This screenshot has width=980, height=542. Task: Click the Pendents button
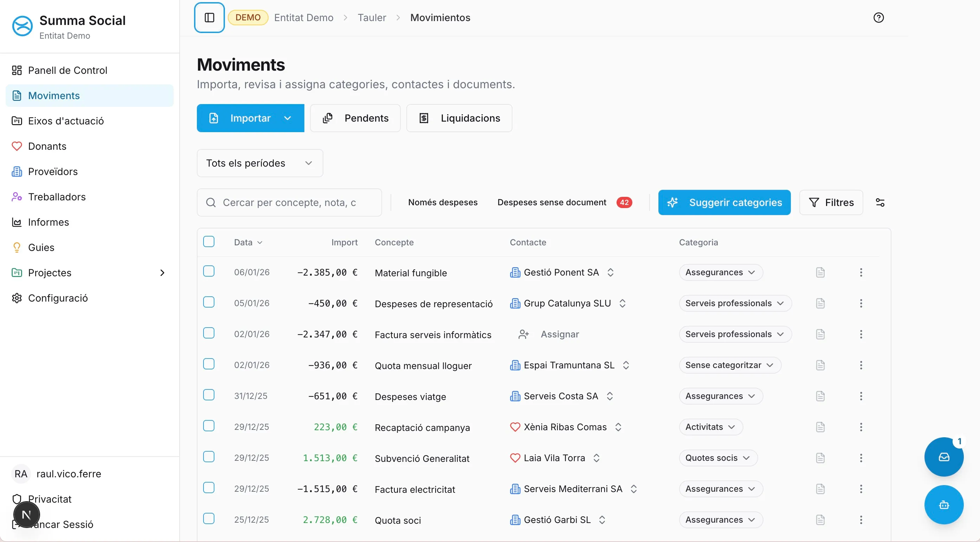(355, 118)
